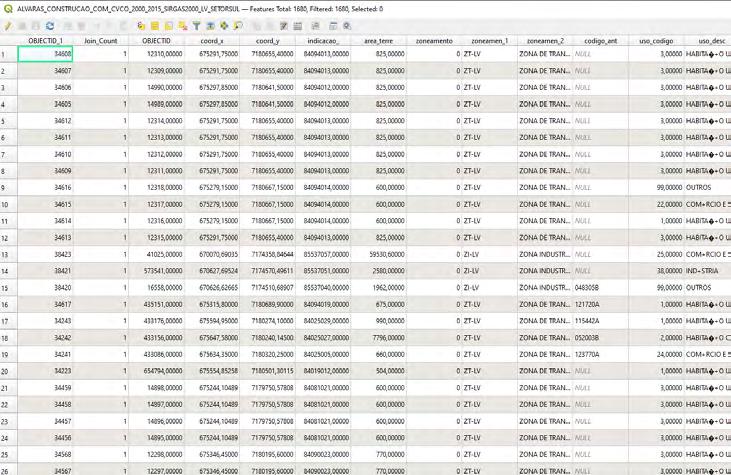
Task: Click codigo_ant cell 121720A
Action: 600,304
